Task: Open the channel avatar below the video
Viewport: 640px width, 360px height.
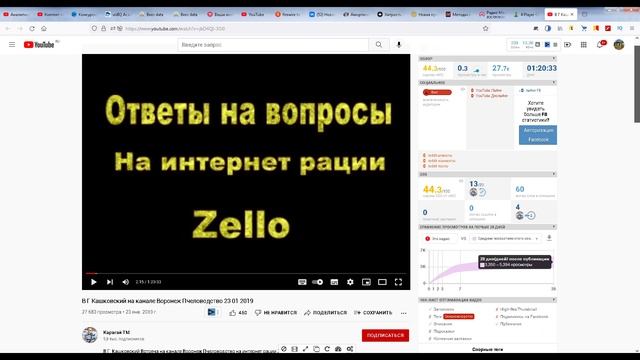Action: coord(90,335)
